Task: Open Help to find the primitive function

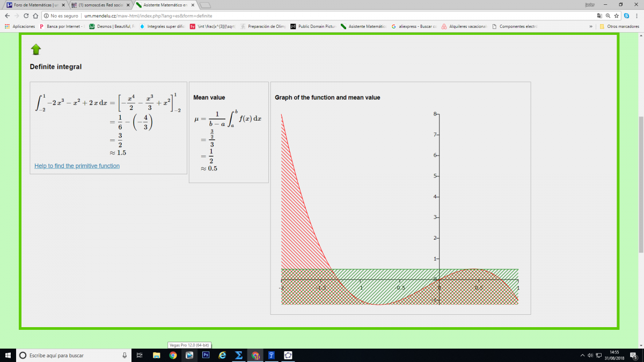Action: (x=77, y=166)
